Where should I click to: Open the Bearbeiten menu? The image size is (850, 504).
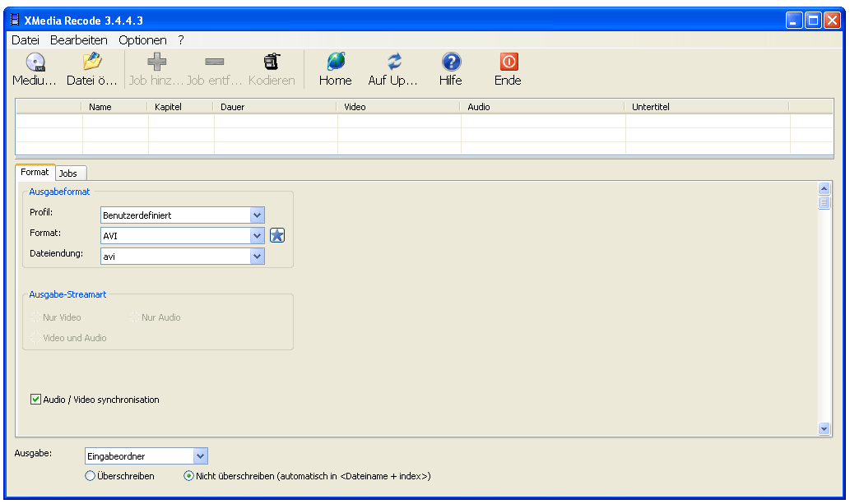click(79, 40)
